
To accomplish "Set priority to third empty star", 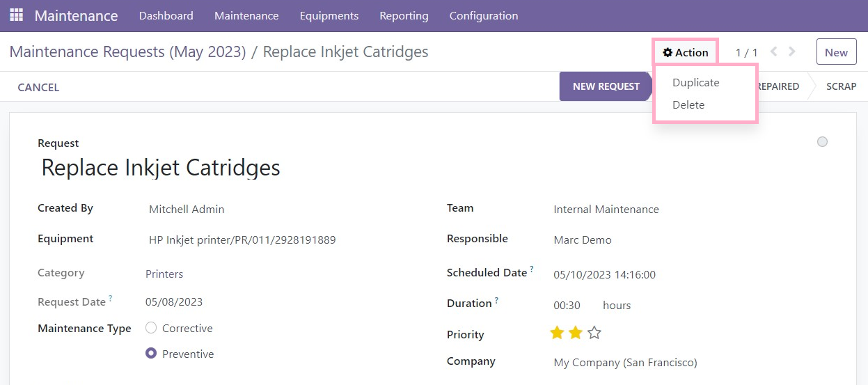I will (x=594, y=333).
